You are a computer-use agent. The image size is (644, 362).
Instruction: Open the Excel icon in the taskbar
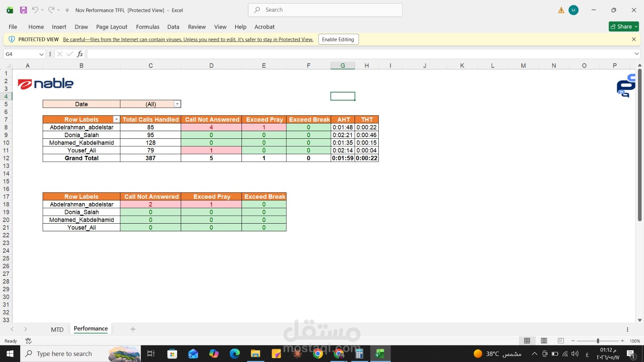click(x=380, y=354)
